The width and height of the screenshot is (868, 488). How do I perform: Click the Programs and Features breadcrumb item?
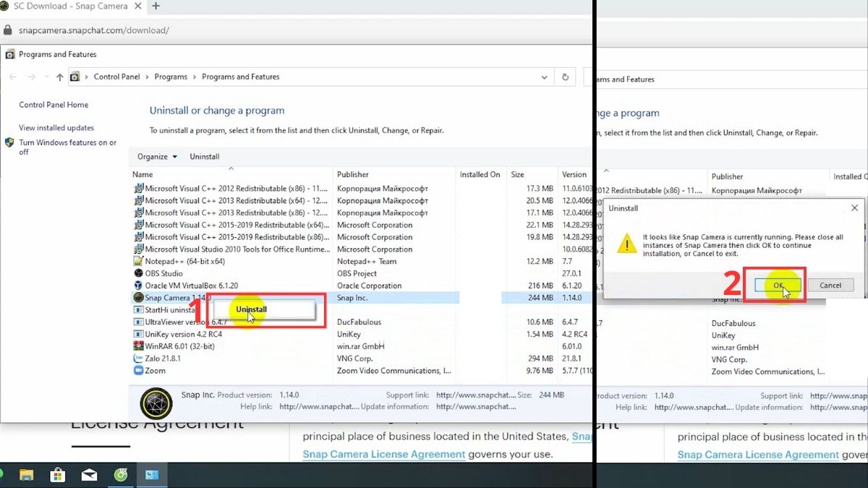[241, 77]
